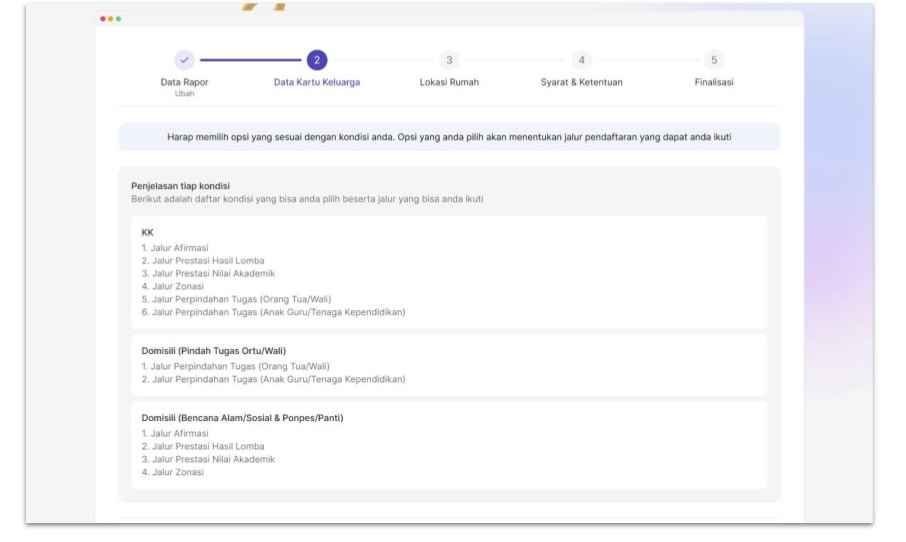This screenshot has height=542, width=906.
Task: Go to step 5 circle Finalisasi
Action: pos(714,60)
